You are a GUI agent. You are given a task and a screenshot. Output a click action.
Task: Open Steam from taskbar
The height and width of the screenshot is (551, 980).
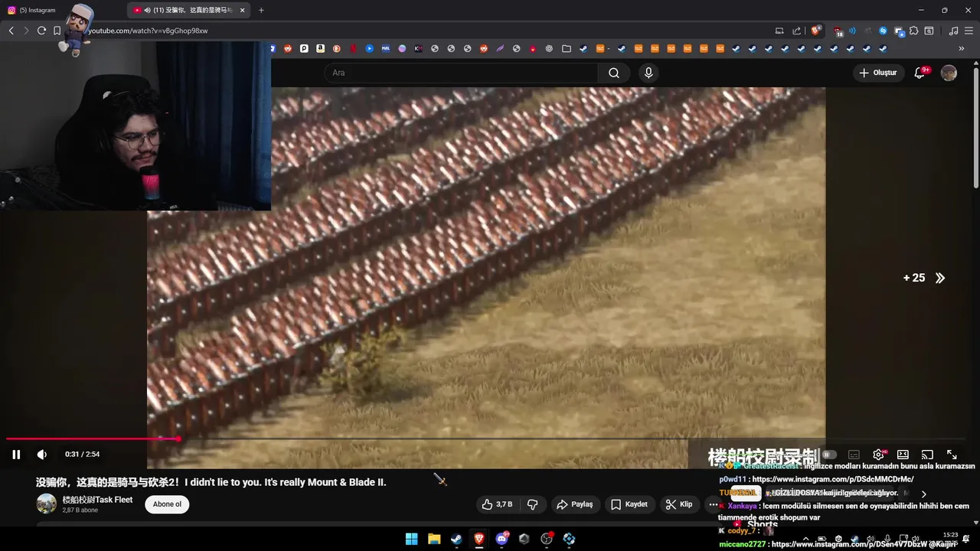pyautogui.click(x=456, y=539)
